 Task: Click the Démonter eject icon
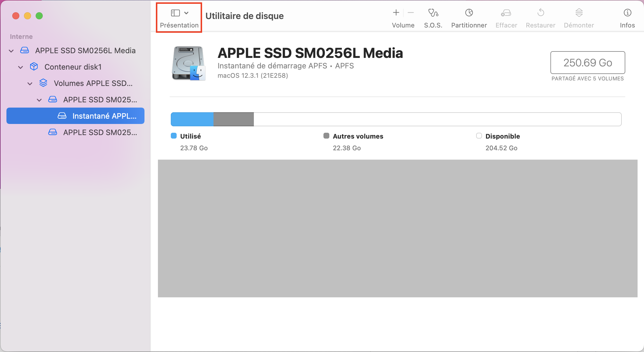579,13
